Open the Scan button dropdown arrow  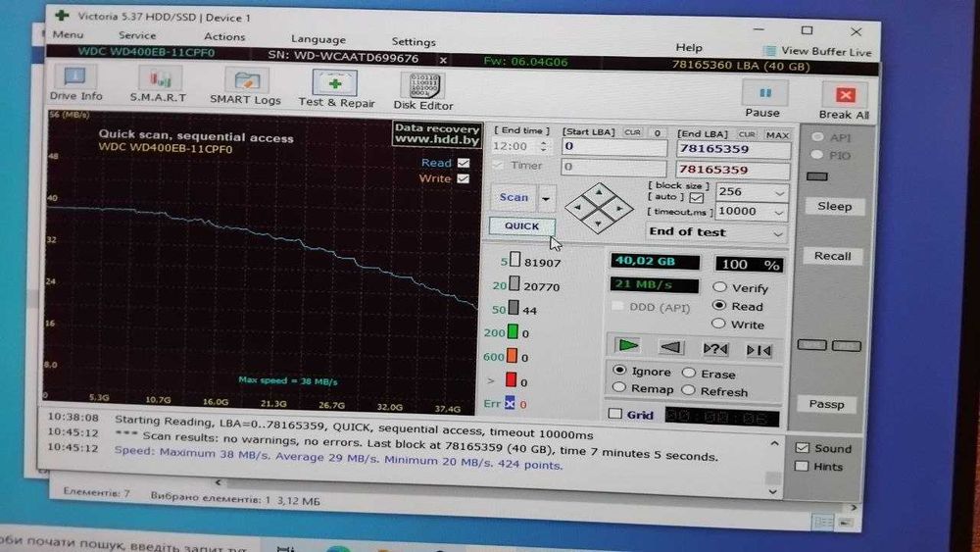point(546,199)
